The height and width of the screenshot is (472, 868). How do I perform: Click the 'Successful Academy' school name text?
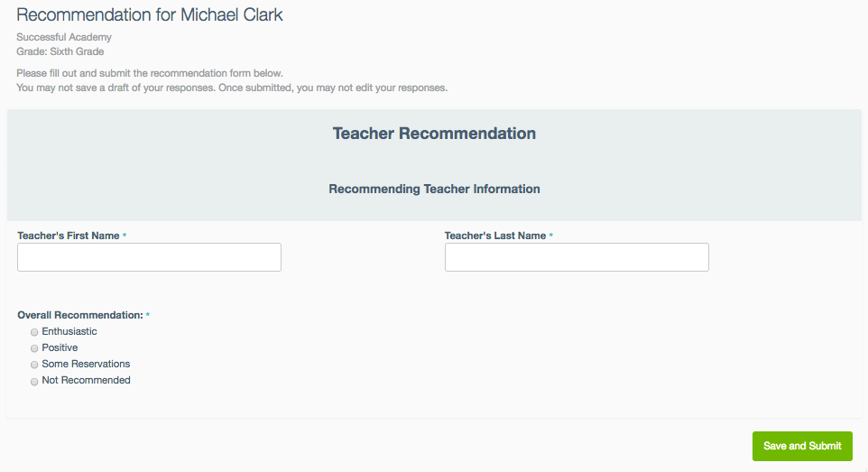(64, 37)
